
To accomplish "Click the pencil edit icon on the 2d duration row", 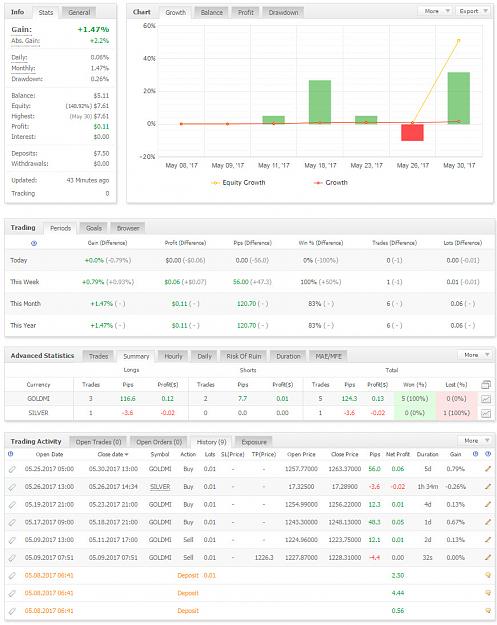I will pyautogui.click(x=488, y=540).
